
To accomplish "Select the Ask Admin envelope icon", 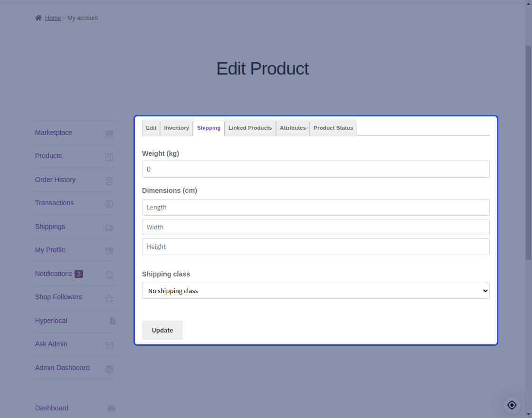I will coord(109,345).
